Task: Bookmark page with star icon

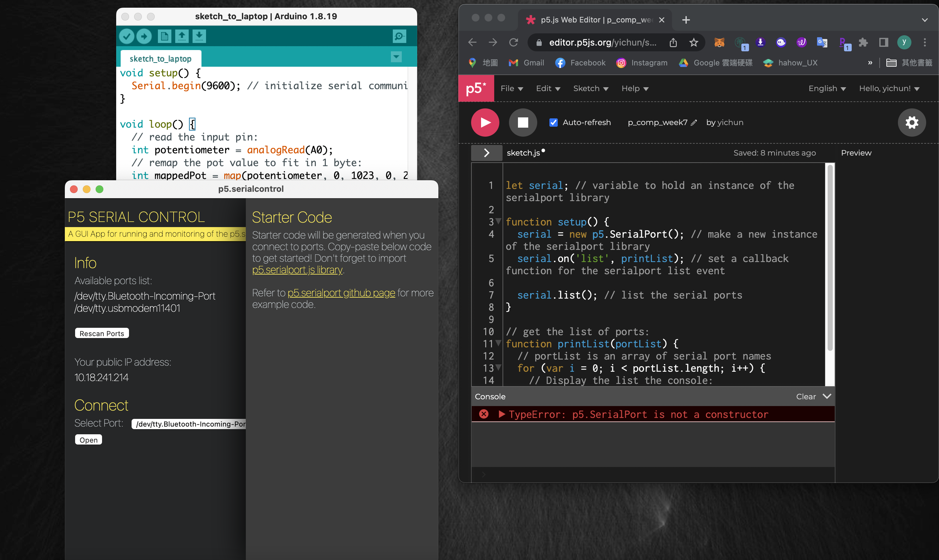Action: click(x=693, y=42)
